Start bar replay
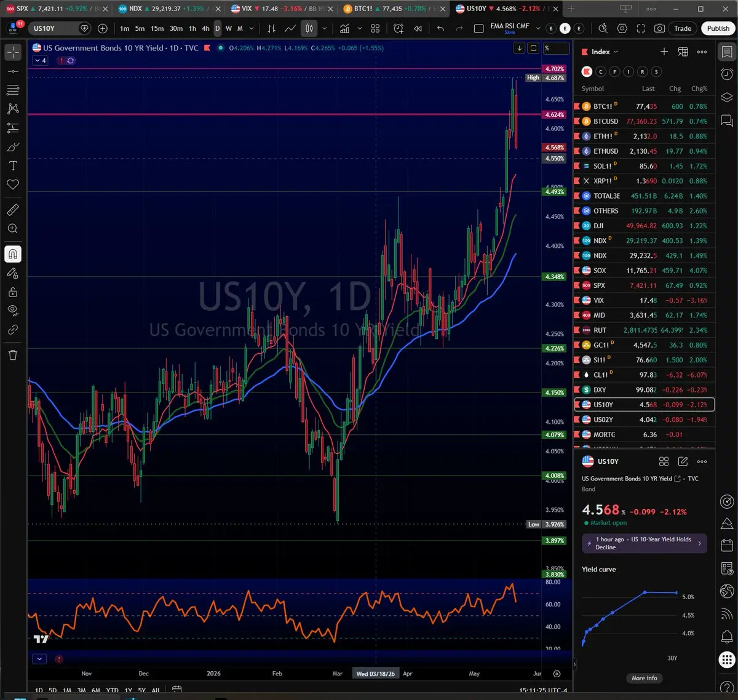This screenshot has width=738, height=700. click(x=418, y=28)
